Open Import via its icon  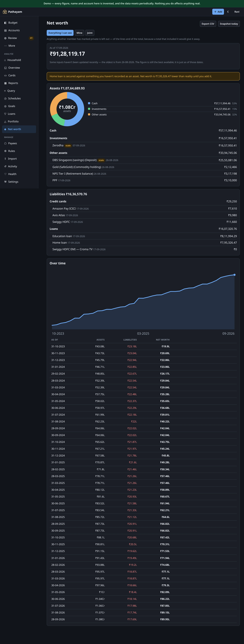tap(5, 159)
